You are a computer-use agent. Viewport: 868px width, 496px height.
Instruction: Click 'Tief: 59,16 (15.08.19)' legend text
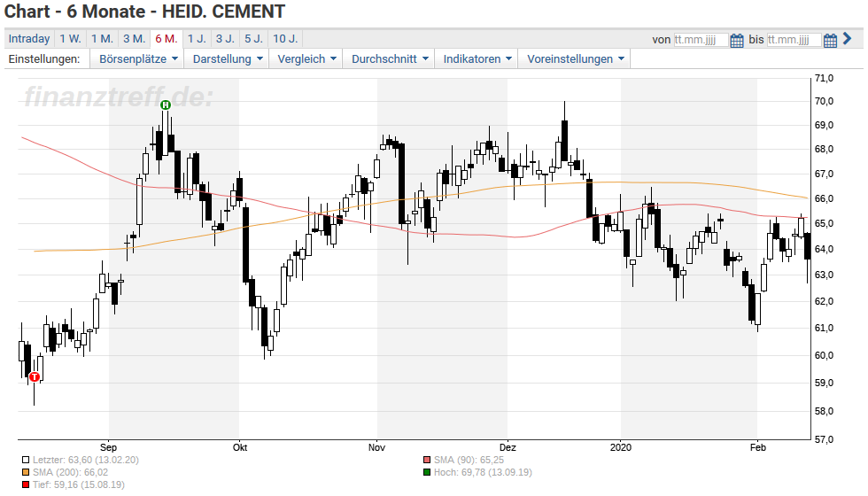(x=79, y=485)
